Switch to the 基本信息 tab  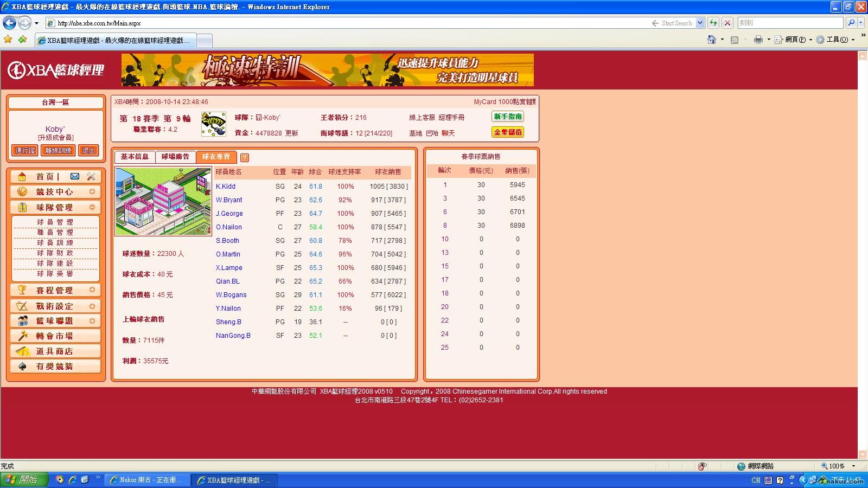click(x=135, y=157)
